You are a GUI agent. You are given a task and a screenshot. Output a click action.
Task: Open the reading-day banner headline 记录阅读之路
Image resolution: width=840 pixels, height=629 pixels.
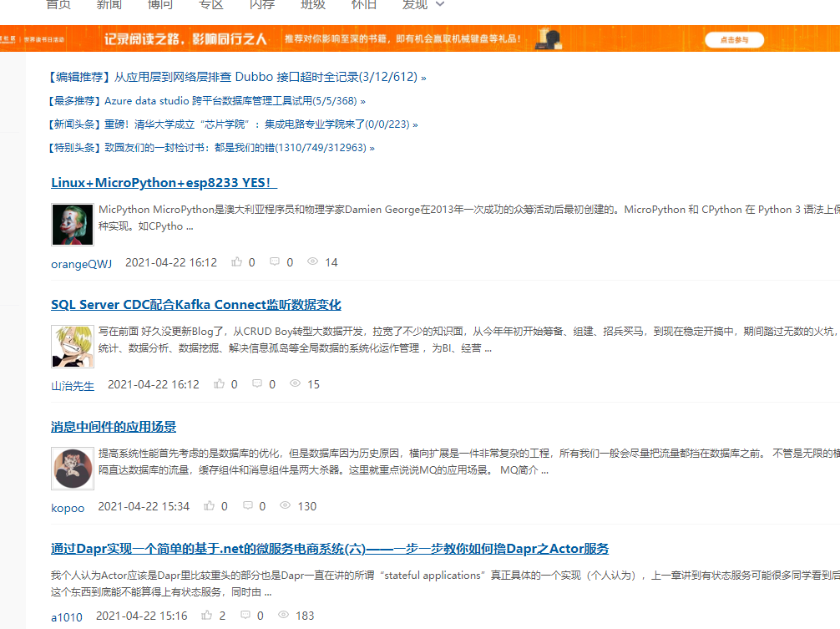click(x=185, y=38)
